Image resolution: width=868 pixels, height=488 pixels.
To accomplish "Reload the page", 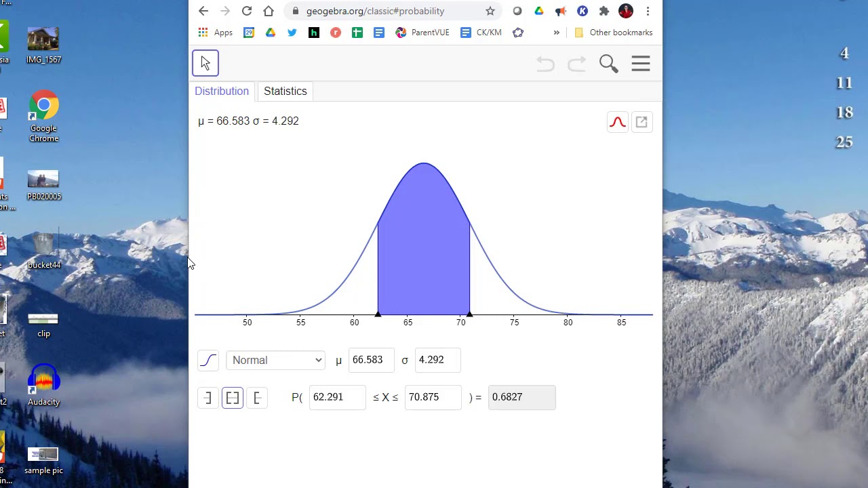I will tap(247, 11).
